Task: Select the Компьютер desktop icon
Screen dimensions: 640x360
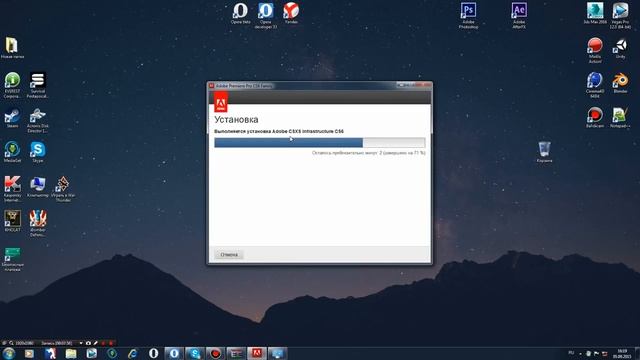Action: (38, 187)
